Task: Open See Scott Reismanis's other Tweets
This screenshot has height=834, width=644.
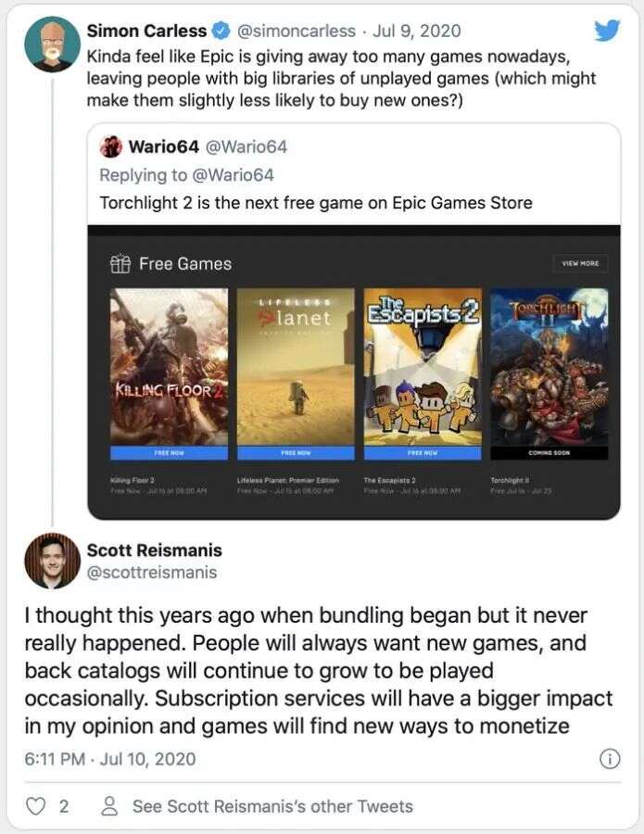Action: click(272, 806)
